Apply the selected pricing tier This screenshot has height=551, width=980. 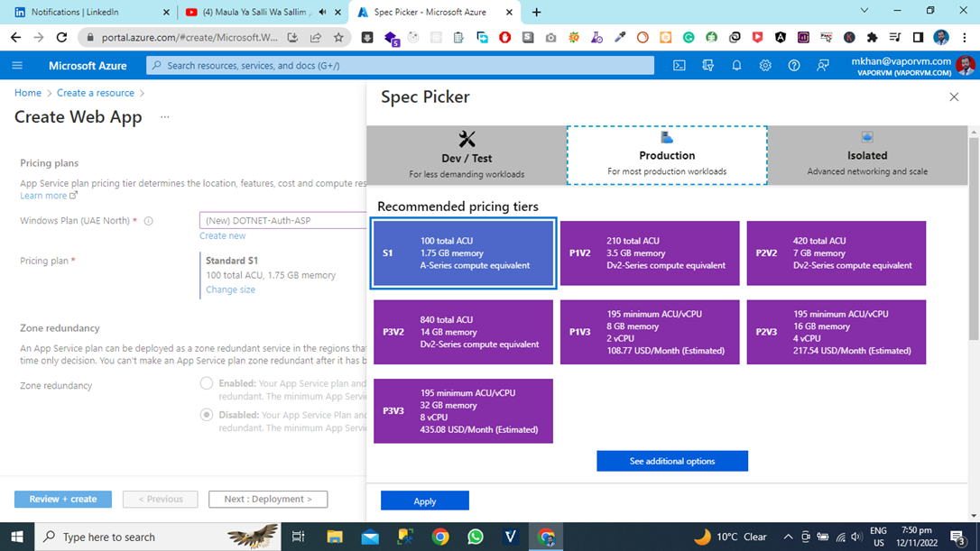point(424,500)
